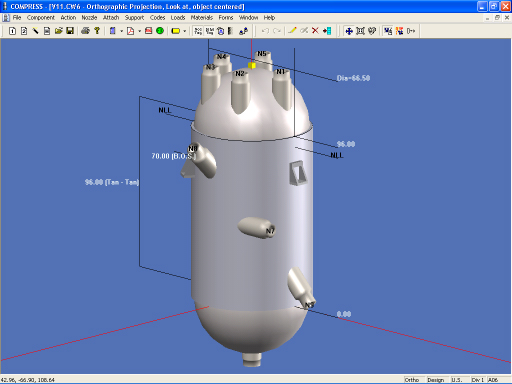Click the orange and red blocks icon
The width and height of the screenshot is (512, 384).
(x=399, y=31)
